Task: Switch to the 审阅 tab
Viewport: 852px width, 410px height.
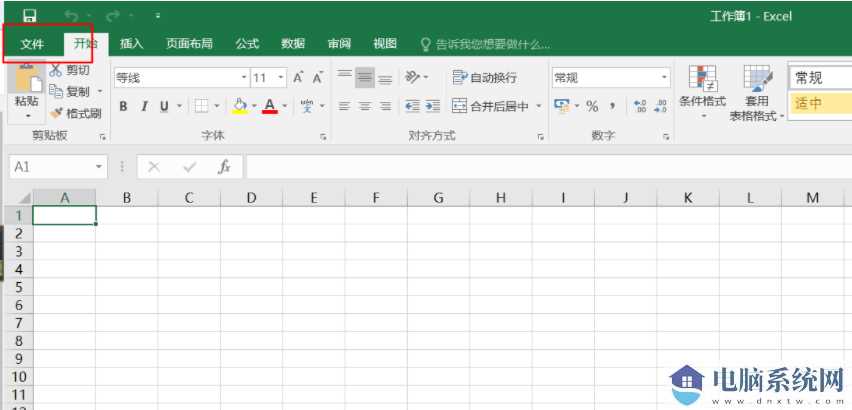Action: point(339,44)
